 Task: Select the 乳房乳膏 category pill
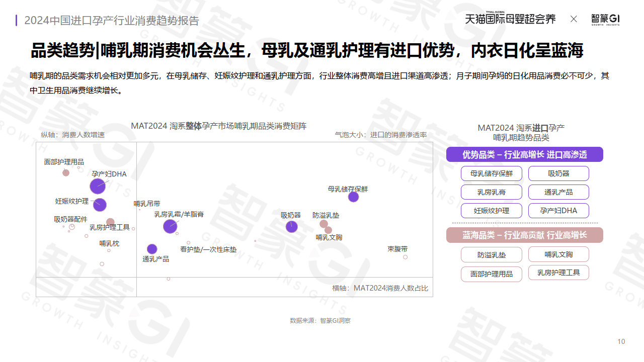(x=492, y=192)
